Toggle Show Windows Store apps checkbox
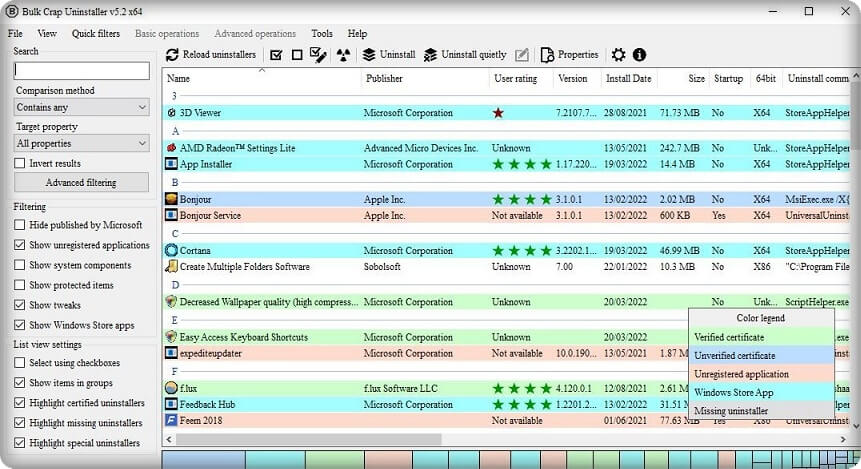 click(20, 325)
